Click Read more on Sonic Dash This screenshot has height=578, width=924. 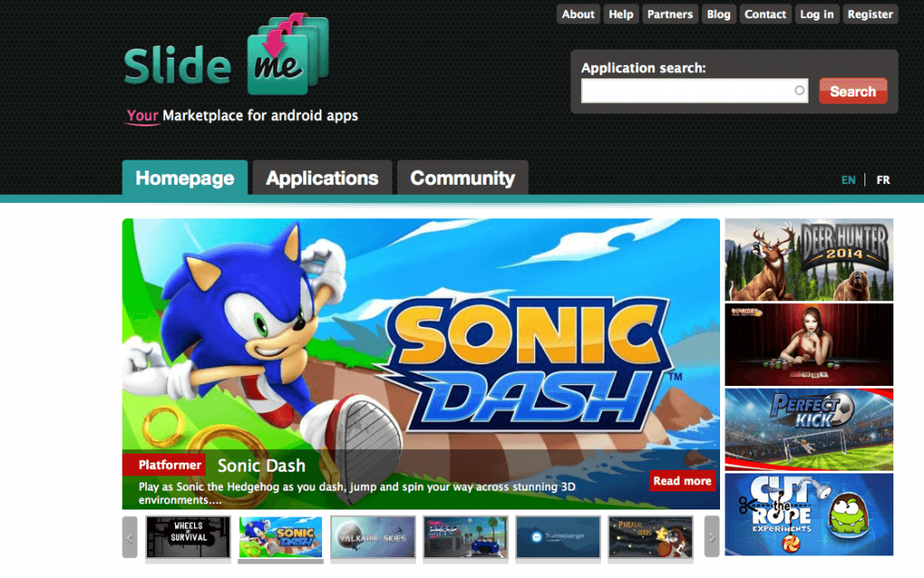[682, 481]
